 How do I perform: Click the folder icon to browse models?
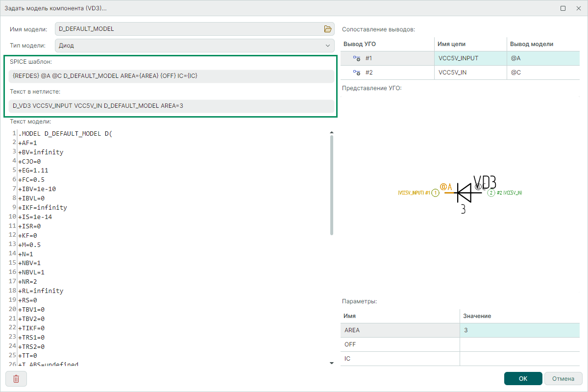(x=328, y=29)
